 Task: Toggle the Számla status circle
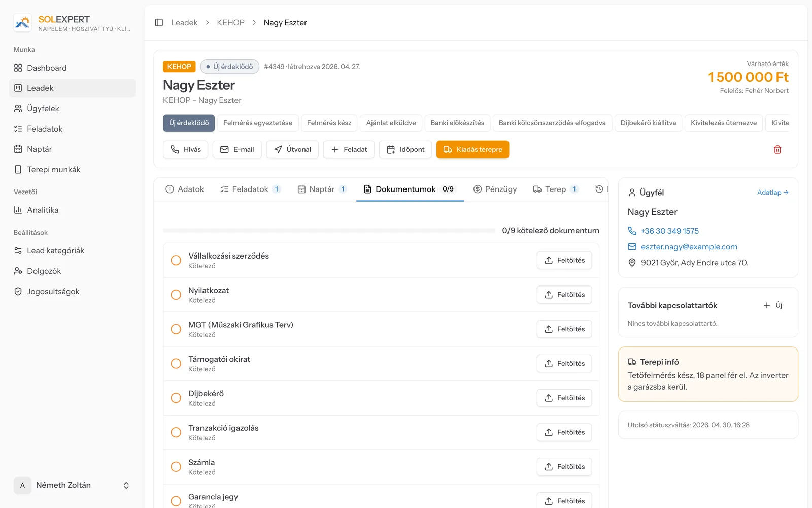tap(176, 467)
